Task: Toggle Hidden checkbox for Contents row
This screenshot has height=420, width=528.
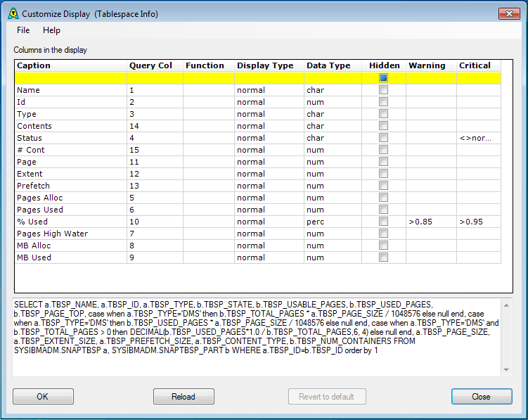Action: 383,126
